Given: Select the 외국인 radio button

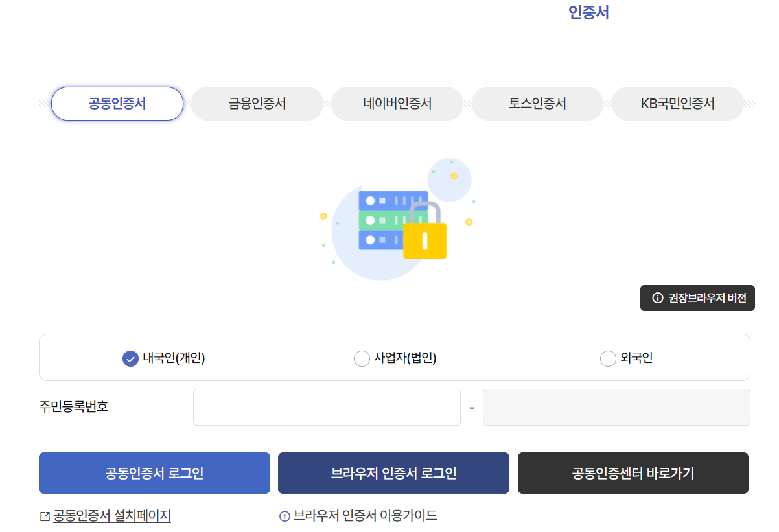Looking at the screenshot, I should [608, 358].
